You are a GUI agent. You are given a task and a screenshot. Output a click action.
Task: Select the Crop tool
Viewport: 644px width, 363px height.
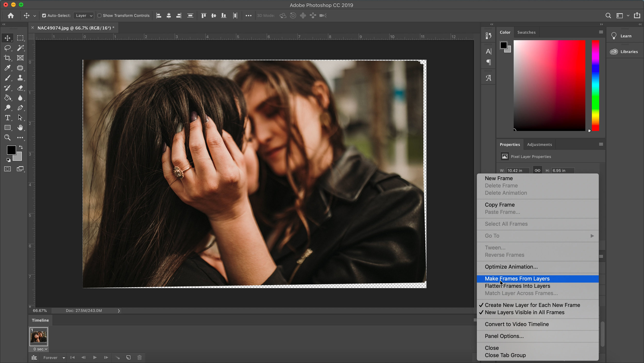(x=7, y=58)
